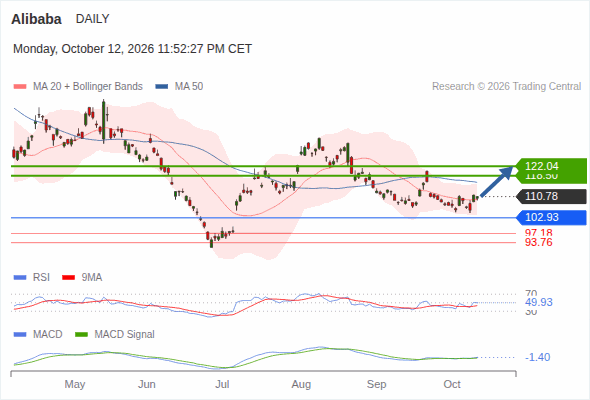Click the RSI value 49.93
Image resolution: width=590 pixels, height=400 pixels.
[x=539, y=302]
